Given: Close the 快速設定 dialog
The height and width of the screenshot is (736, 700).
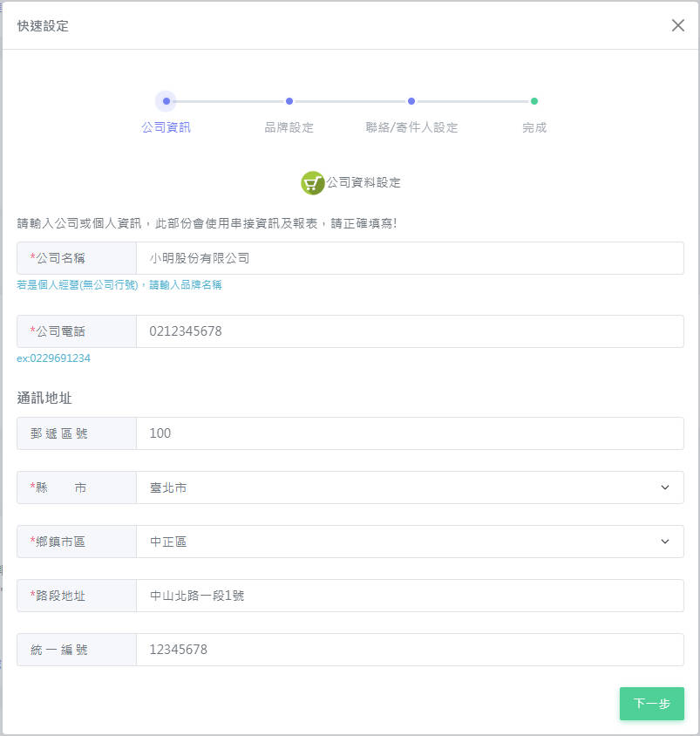Looking at the screenshot, I should tap(678, 25).
